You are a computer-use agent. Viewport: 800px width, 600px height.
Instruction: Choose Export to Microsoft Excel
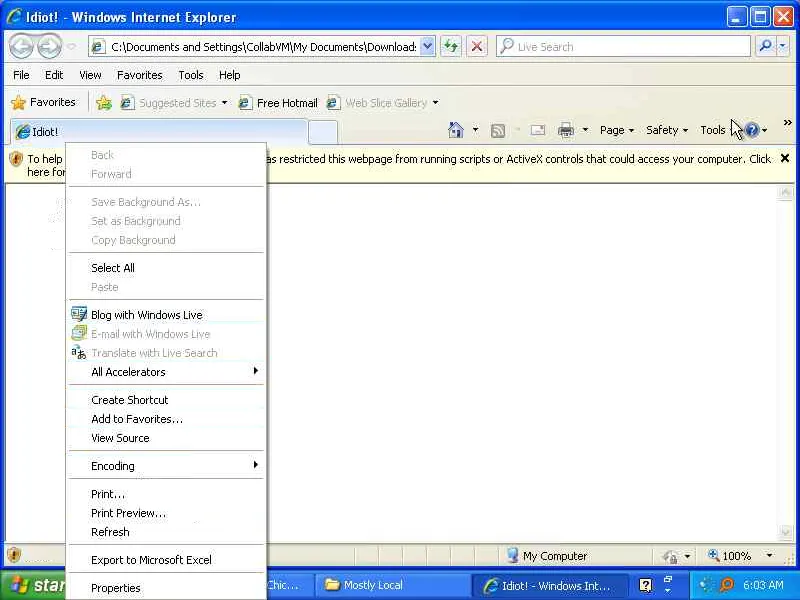tap(166, 560)
